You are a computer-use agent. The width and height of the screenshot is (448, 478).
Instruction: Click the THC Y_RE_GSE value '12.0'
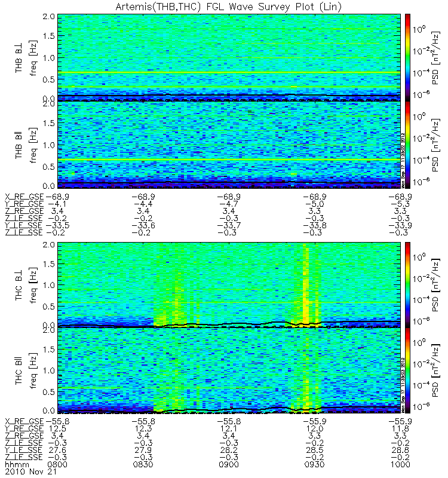tap(315, 428)
